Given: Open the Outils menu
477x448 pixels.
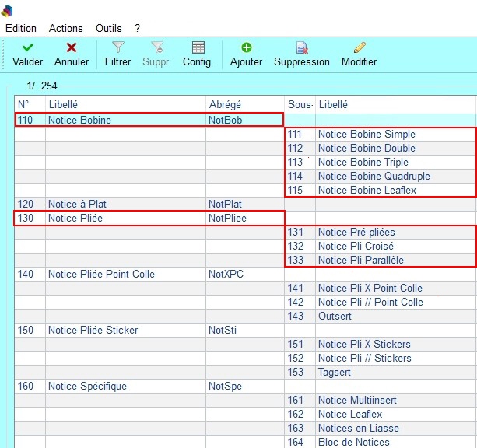Looking at the screenshot, I should [109, 28].
